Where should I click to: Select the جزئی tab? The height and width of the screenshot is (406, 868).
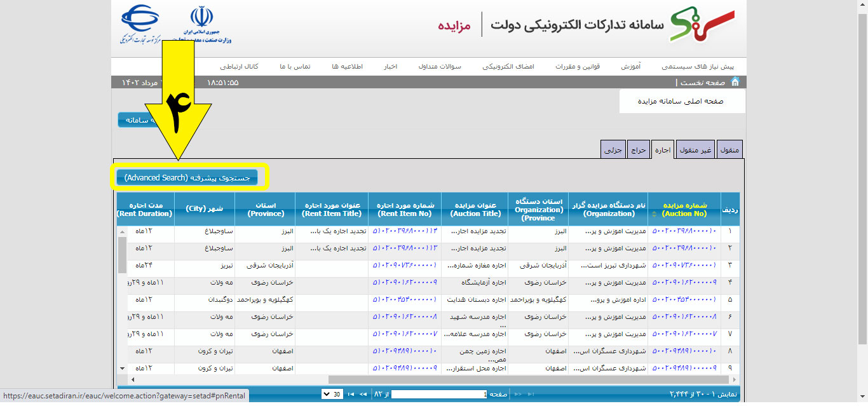[613, 150]
